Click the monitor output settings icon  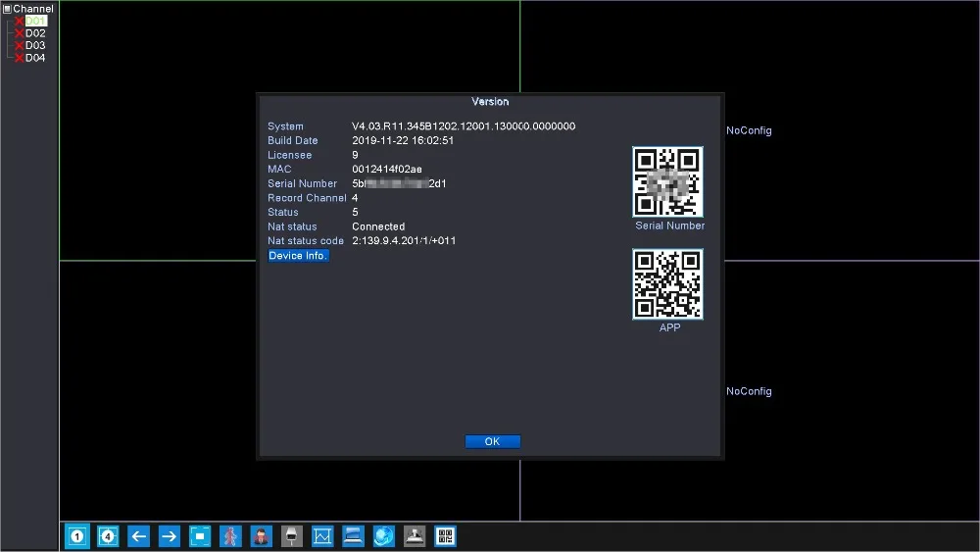click(x=353, y=536)
